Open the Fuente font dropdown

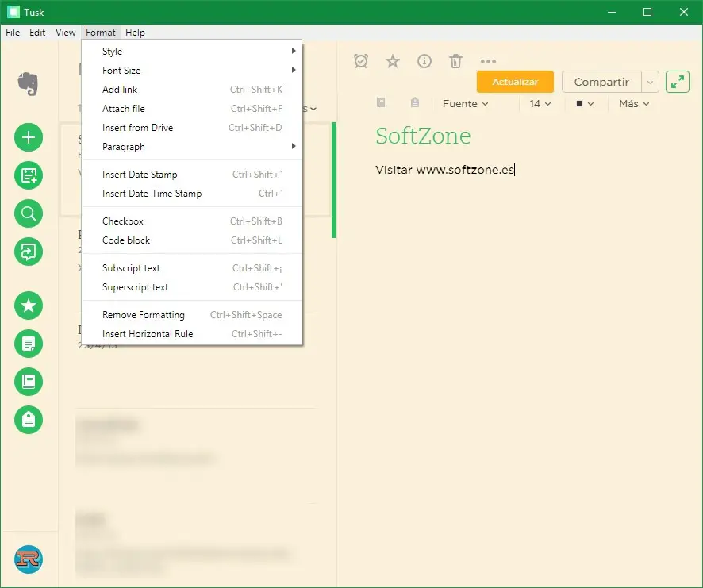coord(466,104)
